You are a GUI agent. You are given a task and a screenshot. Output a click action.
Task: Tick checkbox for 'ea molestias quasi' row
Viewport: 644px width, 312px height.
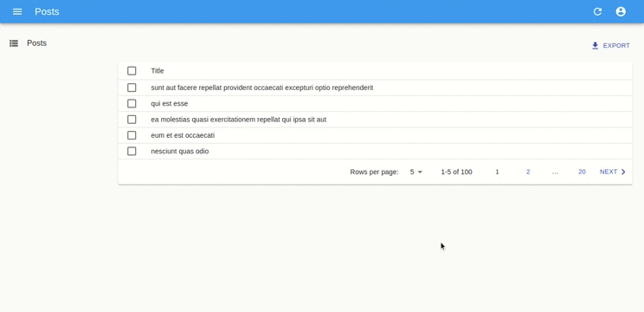132,120
